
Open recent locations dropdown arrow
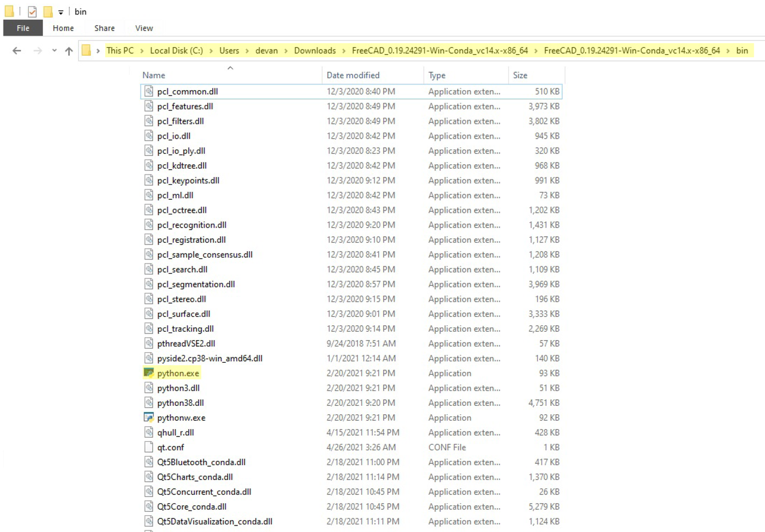click(x=54, y=51)
